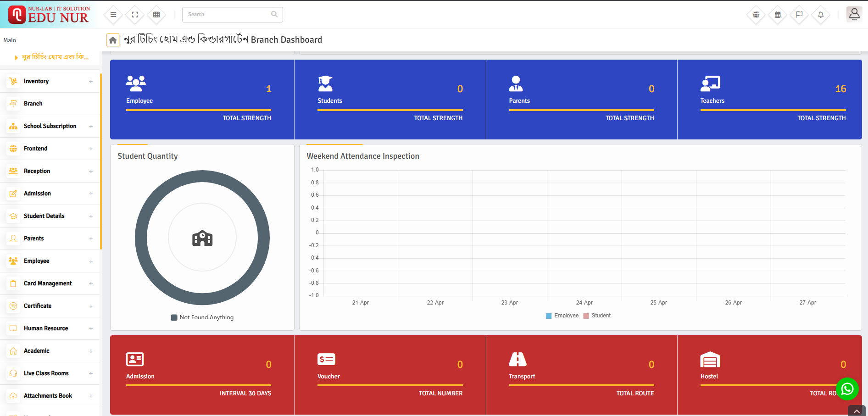Click TOTAL ROUTE text
Image resolution: width=868 pixels, height=416 pixels.
coord(635,394)
